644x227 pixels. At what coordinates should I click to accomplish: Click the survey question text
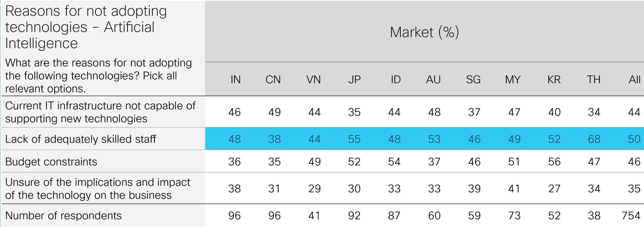pos(99,75)
